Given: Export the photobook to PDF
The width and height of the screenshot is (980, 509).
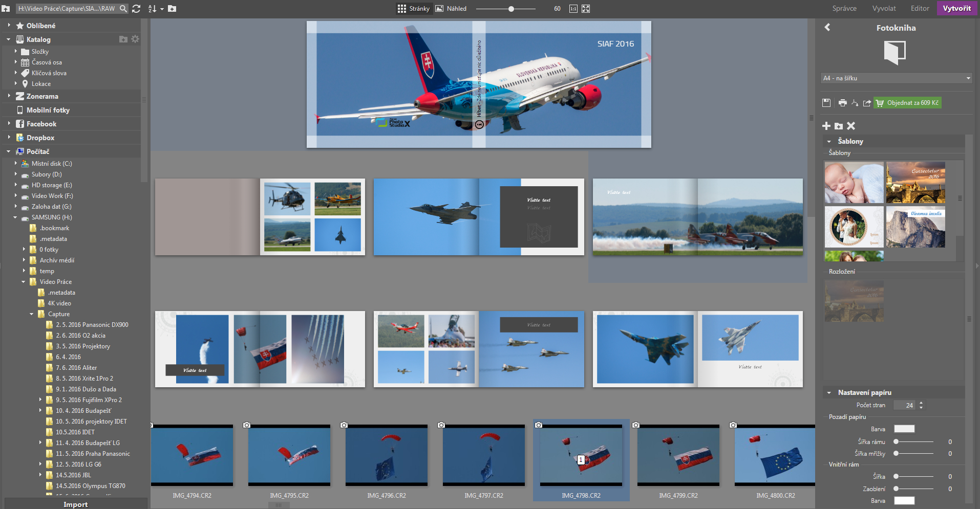Looking at the screenshot, I should [x=855, y=103].
